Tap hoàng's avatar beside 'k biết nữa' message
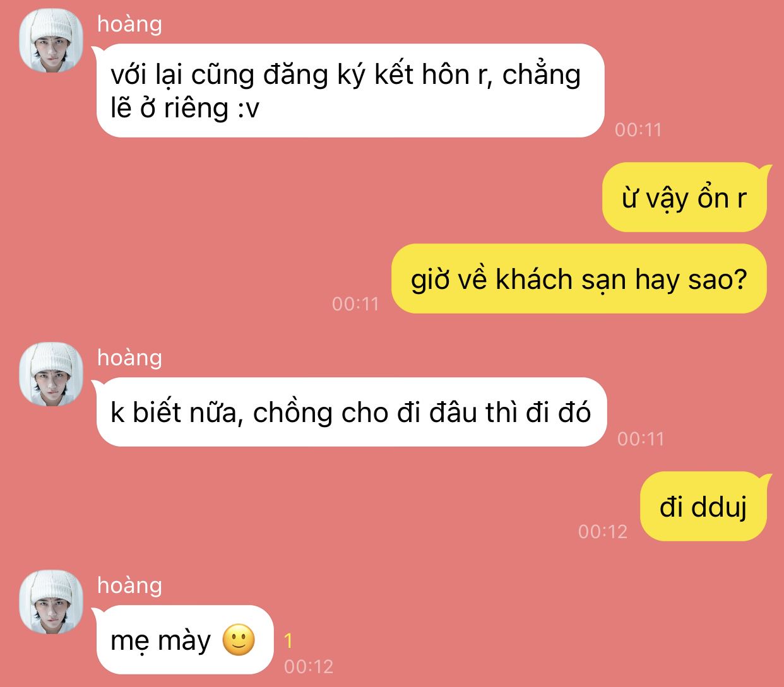 pyautogui.click(x=51, y=374)
